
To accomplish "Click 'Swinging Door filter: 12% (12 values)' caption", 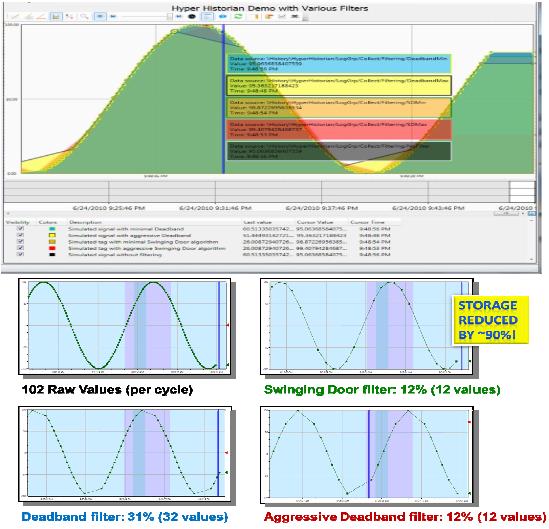I will coord(382,389).
